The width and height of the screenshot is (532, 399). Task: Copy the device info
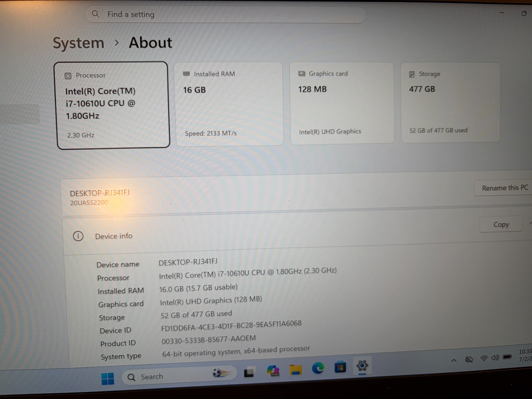[x=501, y=224]
